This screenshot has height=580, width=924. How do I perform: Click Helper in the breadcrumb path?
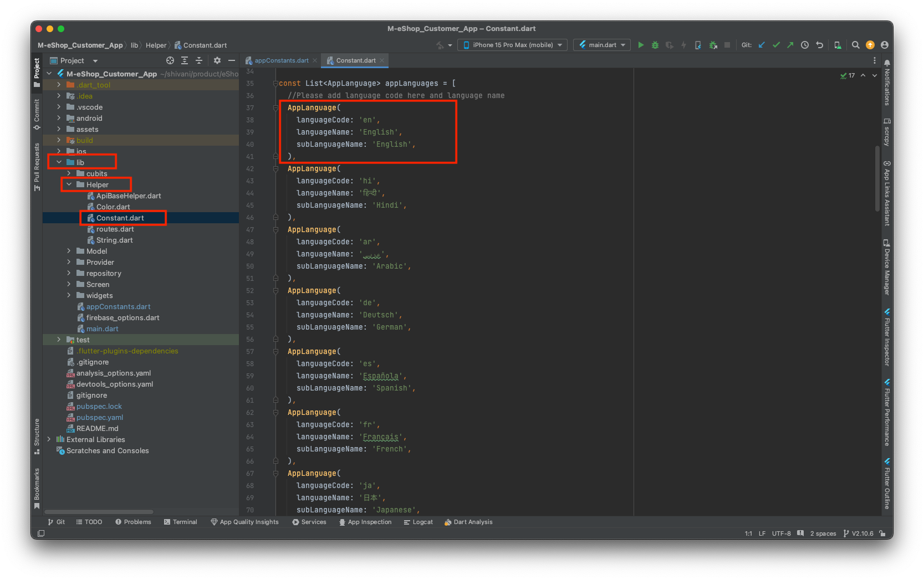(x=156, y=45)
